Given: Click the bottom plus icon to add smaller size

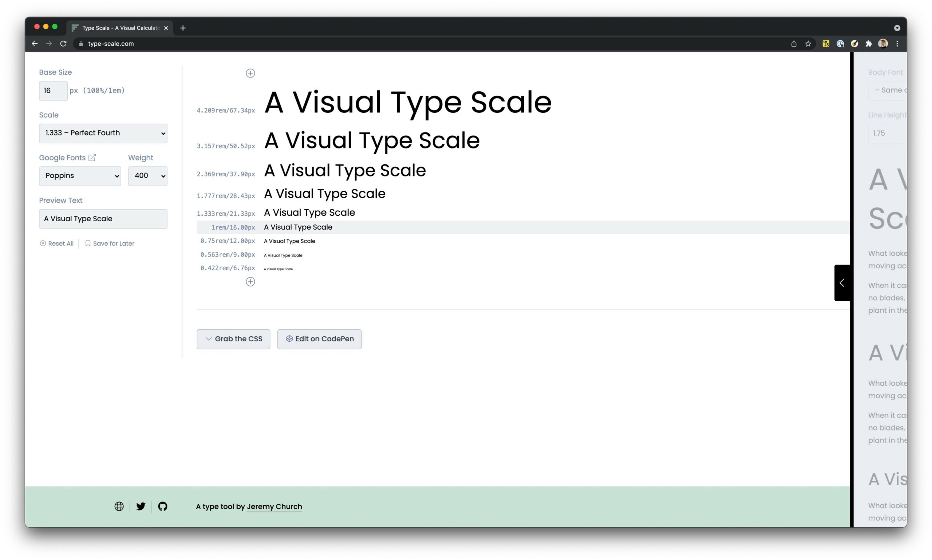Looking at the screenshot, I should tap(250, 282).
